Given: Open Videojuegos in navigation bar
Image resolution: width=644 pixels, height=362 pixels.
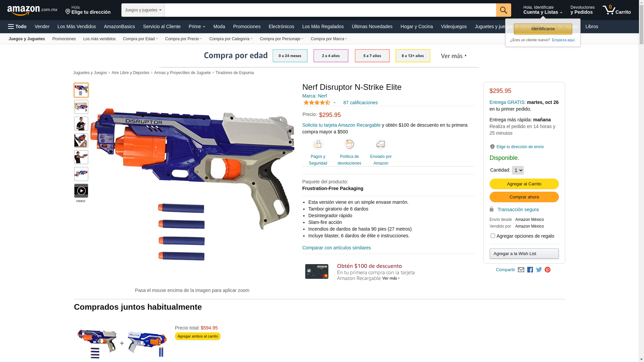Looking at the screenshot, I should 453,26.
